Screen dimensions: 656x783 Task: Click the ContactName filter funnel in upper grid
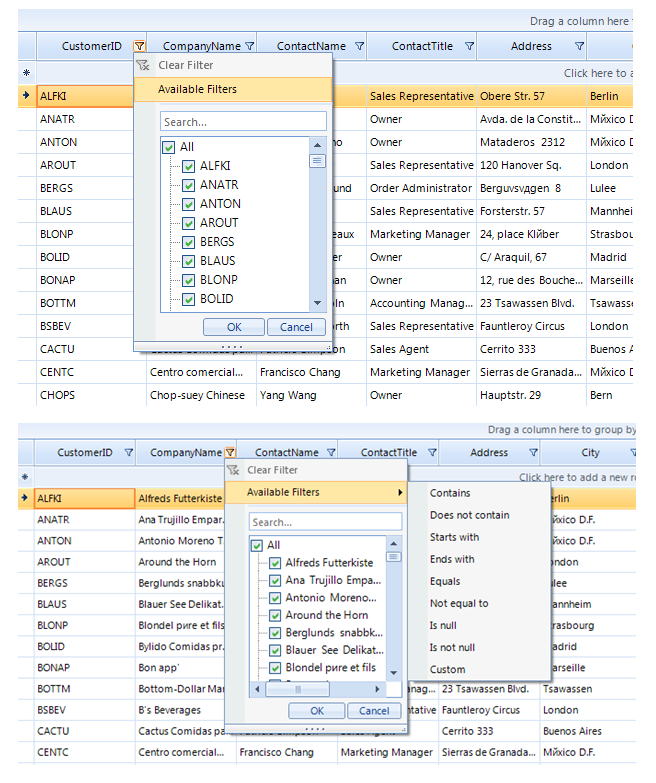coord(359,46)
